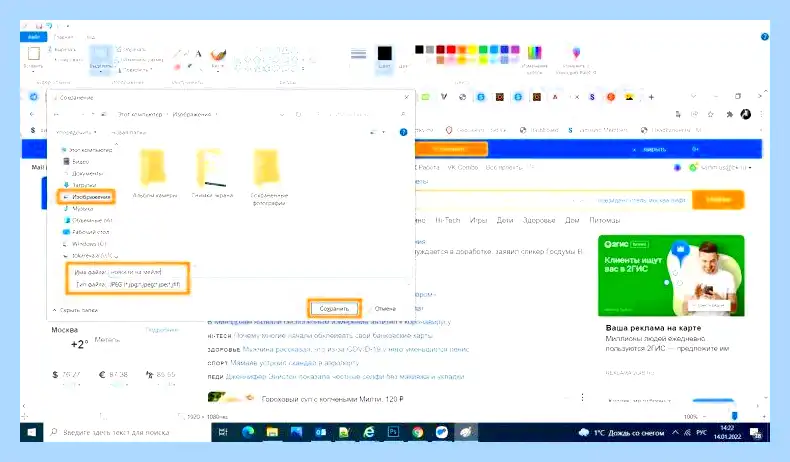This screenshot has width=790, height=462.
Task: Open the Повернуть rotate dropdown
Action: (x=135, y=70)
